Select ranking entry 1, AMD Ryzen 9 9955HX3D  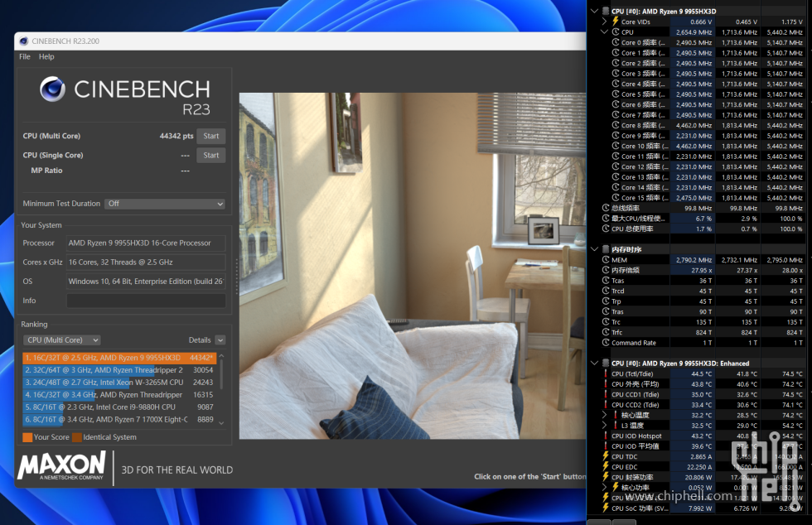(x=119, y=357)
